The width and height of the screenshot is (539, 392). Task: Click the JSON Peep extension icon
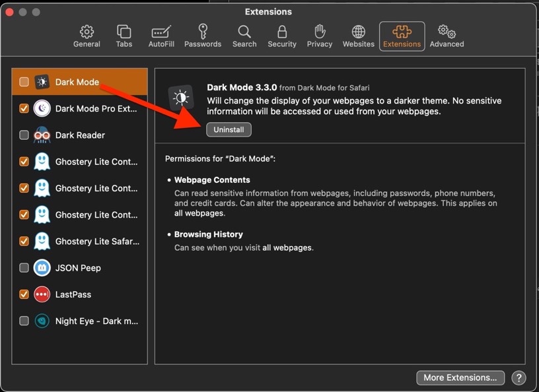coord(42,268)
